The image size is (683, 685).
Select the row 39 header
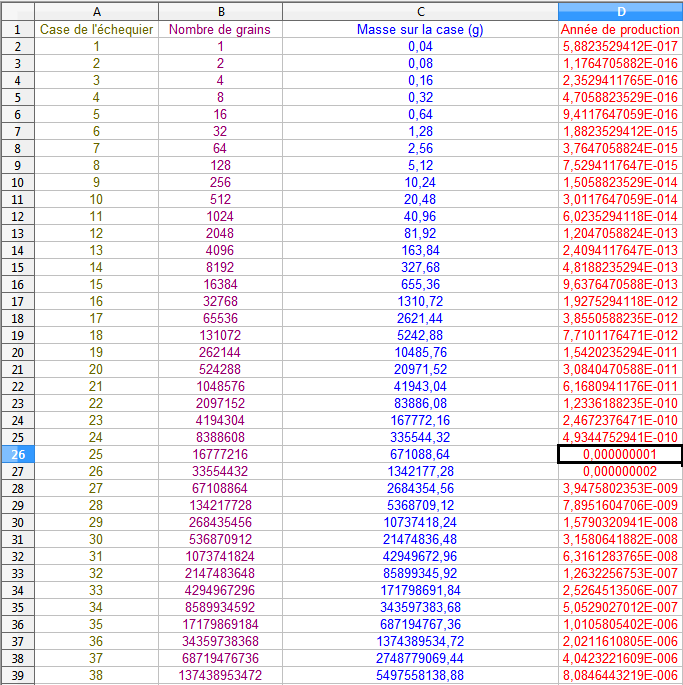(17, 675)
